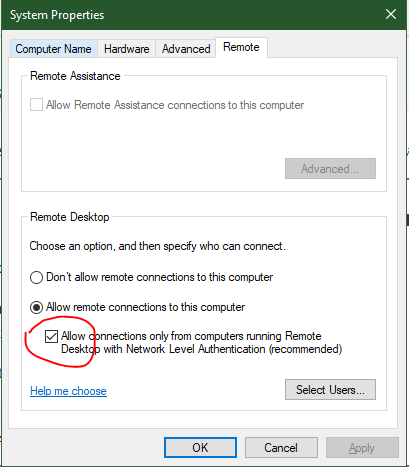Viewport: 409px width, 467px height.
Task: Open the Select Users... dialog
Action: coord(330,389)
